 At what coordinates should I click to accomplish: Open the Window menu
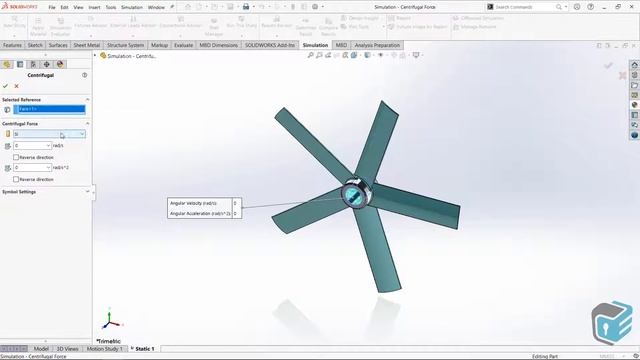point(156,7)
